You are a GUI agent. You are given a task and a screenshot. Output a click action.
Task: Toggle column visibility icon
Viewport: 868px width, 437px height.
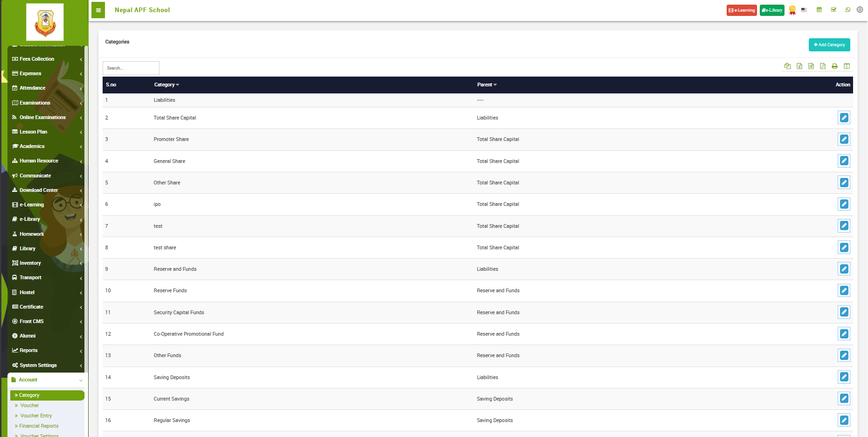click(847, 66)
